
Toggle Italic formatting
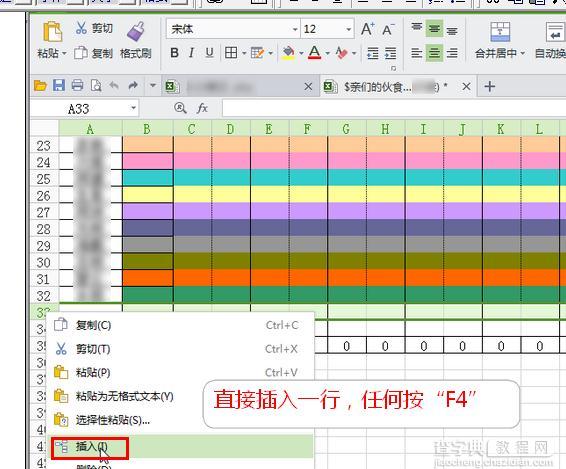pyautogui.click(x=191, y=53)
